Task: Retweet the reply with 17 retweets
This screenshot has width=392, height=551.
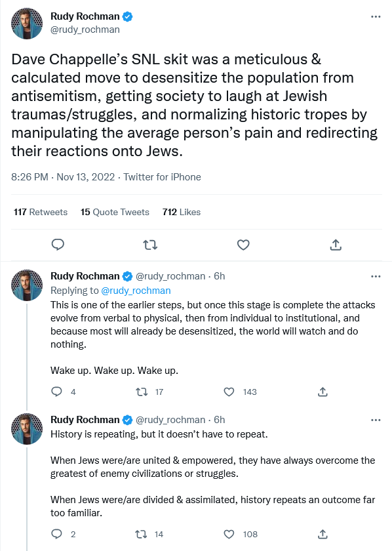Action: tap(142, 392)
